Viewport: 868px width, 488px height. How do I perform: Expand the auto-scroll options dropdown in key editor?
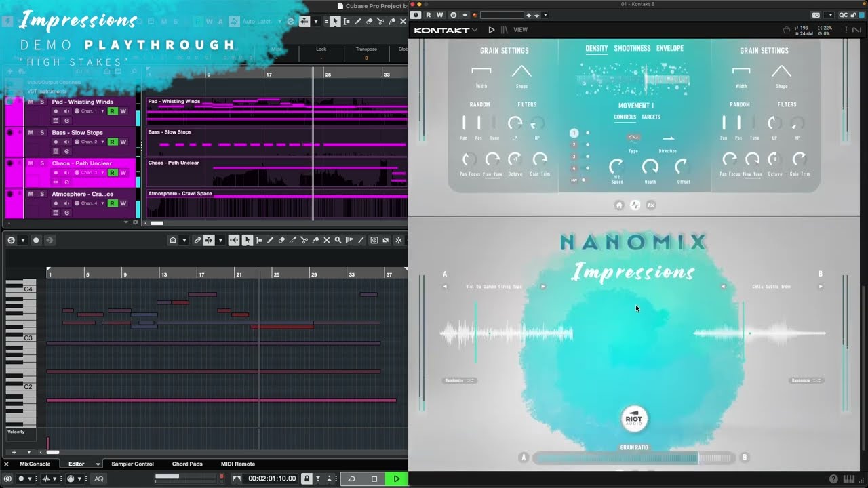pyautogui.click(x=220, y=240)
